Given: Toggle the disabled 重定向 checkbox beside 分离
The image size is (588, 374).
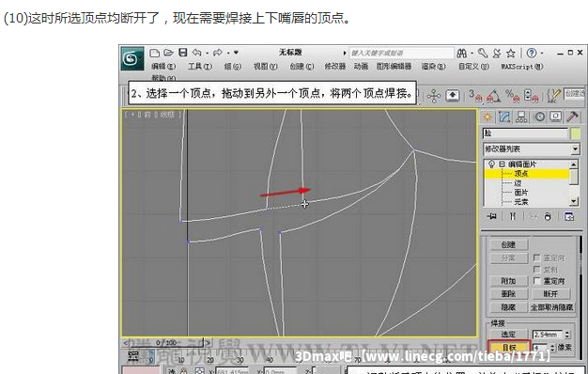Looking at the screenshot, I should click(536, 257).
